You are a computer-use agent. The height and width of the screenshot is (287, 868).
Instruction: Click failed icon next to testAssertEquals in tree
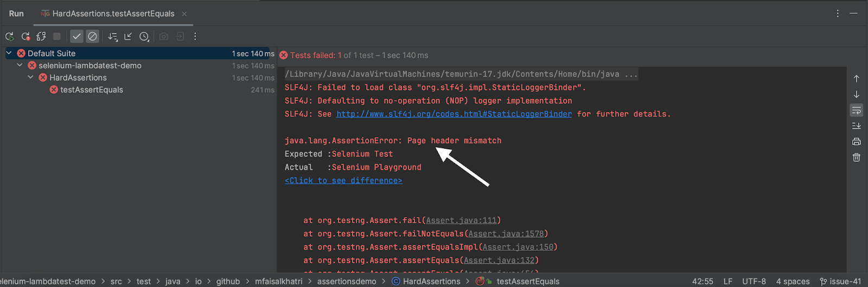tap(54, 90)
